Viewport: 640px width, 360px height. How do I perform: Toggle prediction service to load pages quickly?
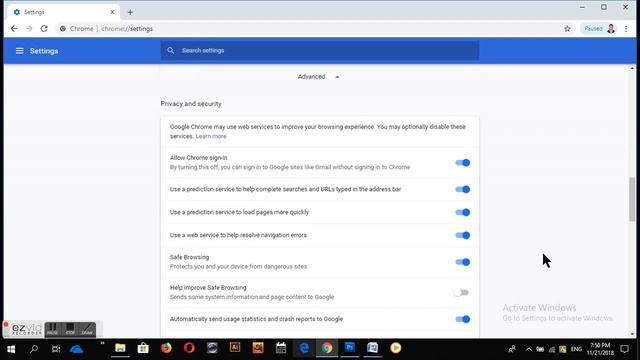pos(462,212)
